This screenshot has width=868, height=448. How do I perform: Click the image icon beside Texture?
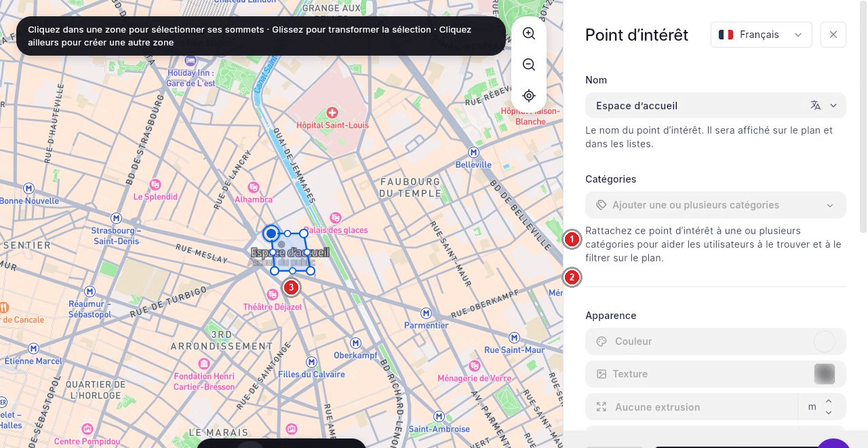601,374
